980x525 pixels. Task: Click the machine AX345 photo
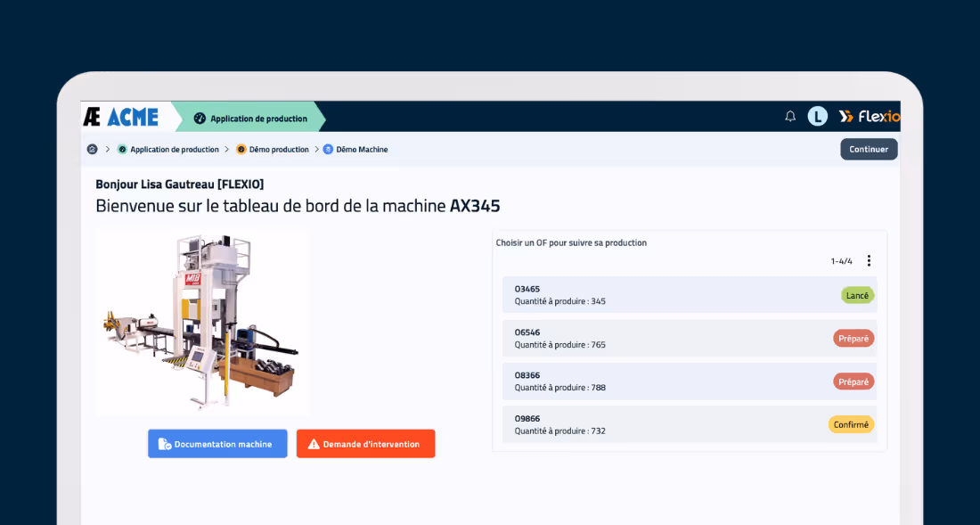tap(201, 323)
